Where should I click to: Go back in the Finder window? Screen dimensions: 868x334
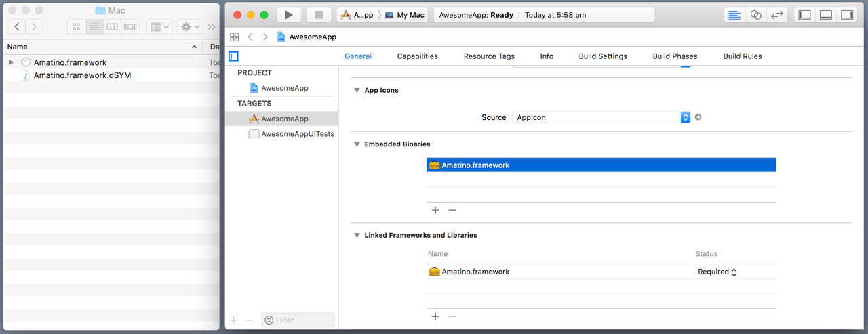pyautogui.click(x=17, y=27)
